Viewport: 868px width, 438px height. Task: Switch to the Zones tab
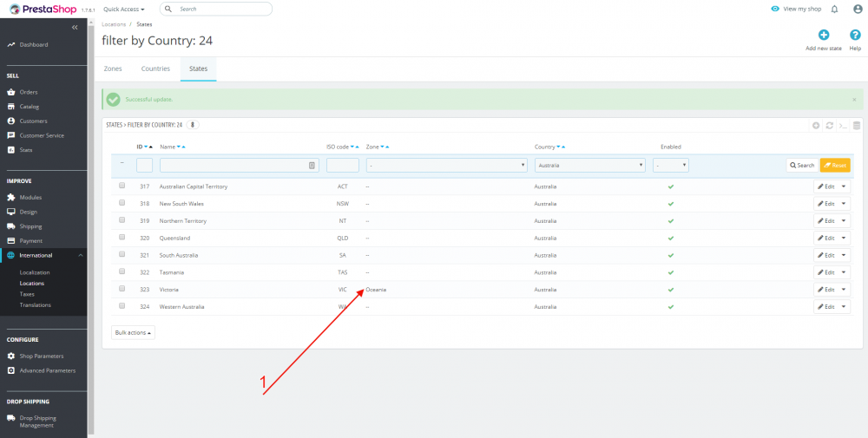click(x=113, y=69)
